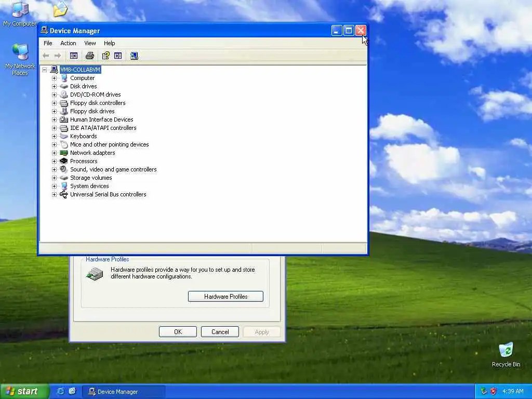This screenshot has height=399, width=532.
Task: Click the Floppy disk drives icon
Action: pyautogui.click(x=64, y=111)
